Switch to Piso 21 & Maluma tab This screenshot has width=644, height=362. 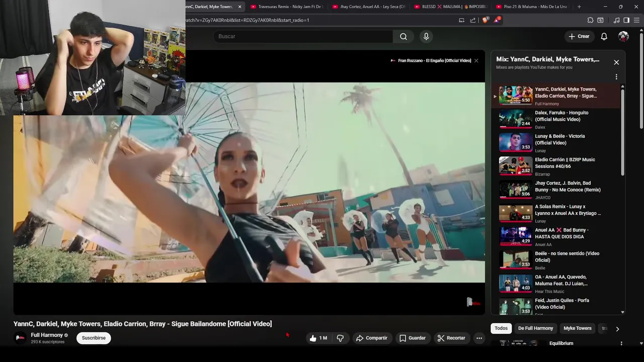coord(531,7)
